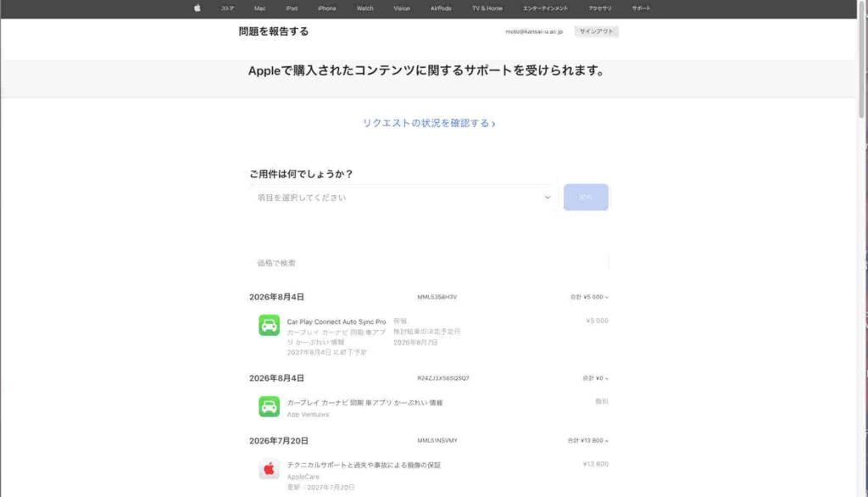Click order ID MML51NSVMY

(x=437, y=440)
